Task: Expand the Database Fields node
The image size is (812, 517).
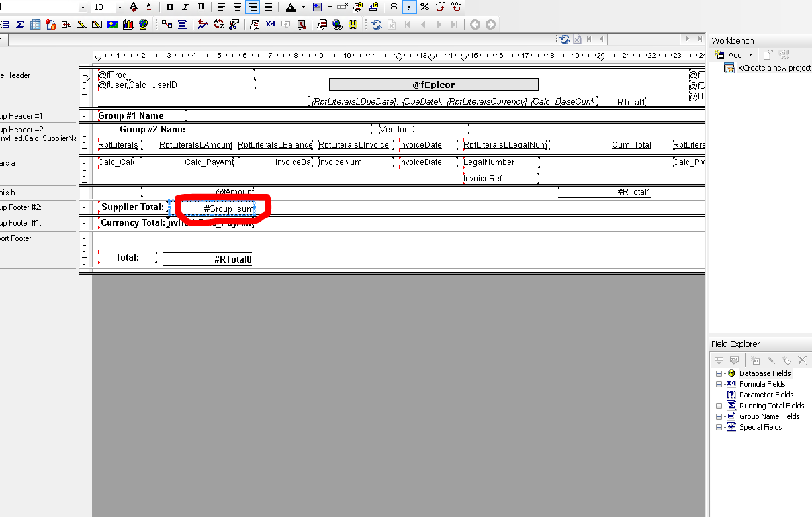Action: point(719,373)
